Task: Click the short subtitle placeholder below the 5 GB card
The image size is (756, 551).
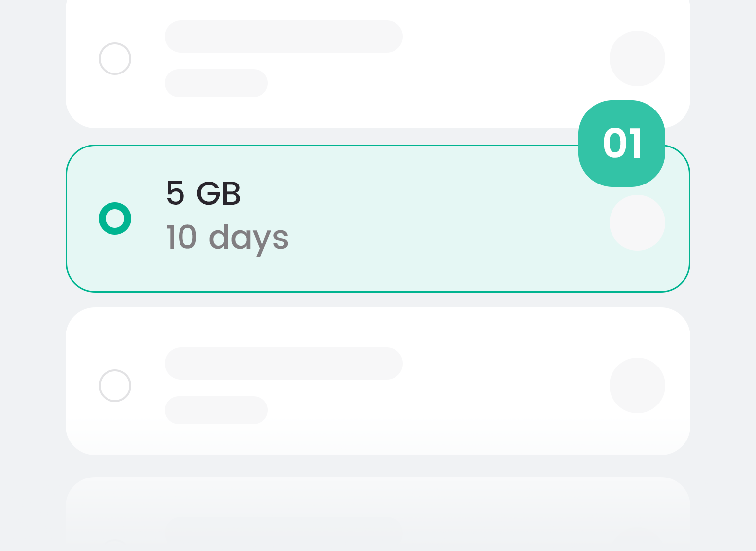Action: 216,410
